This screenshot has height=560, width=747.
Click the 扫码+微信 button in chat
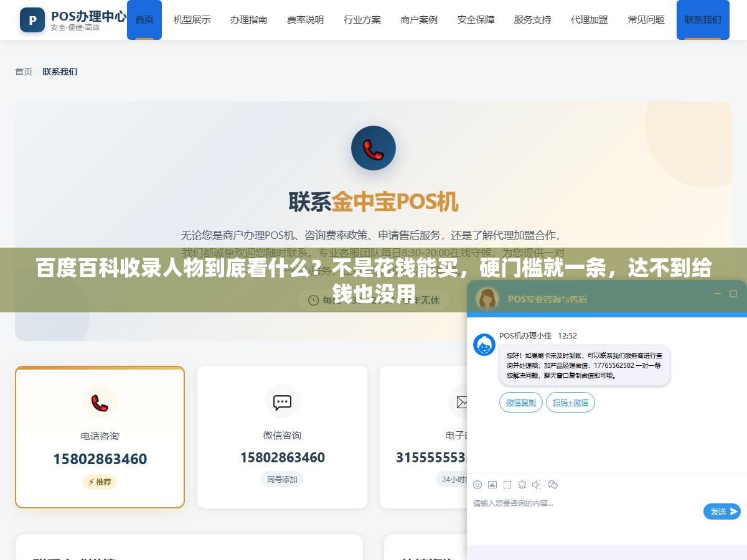pos(570,403)
